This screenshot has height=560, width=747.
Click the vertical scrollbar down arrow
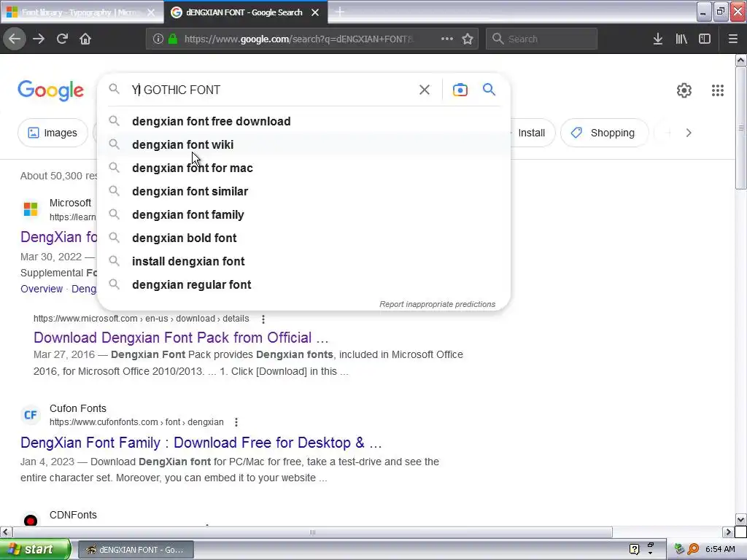pyautogui.click(x=741, y=519)
